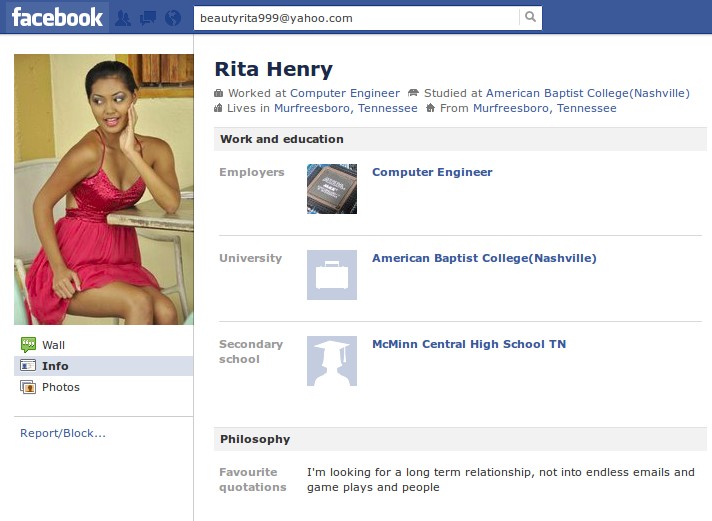Click the buildings icon beside Lives in
Screen dimensions: 712x521
[218, 108]
